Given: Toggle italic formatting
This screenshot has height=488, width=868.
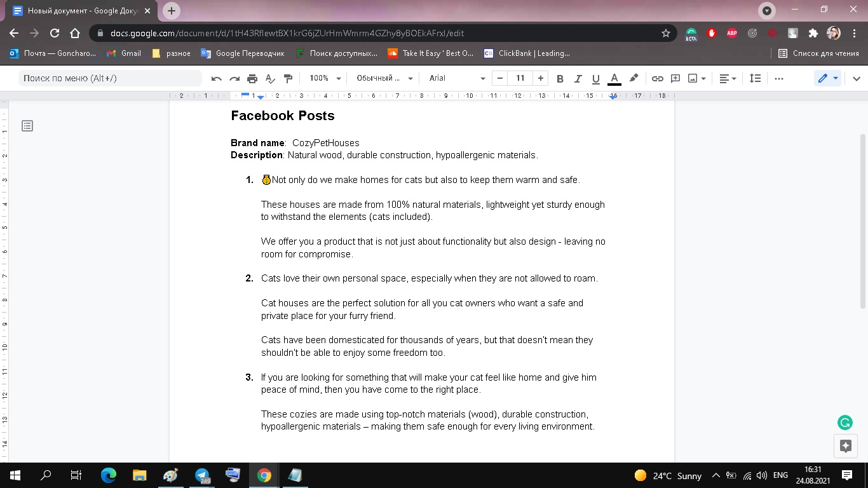Looking at the screenshot, I should (x=578, y=78).
